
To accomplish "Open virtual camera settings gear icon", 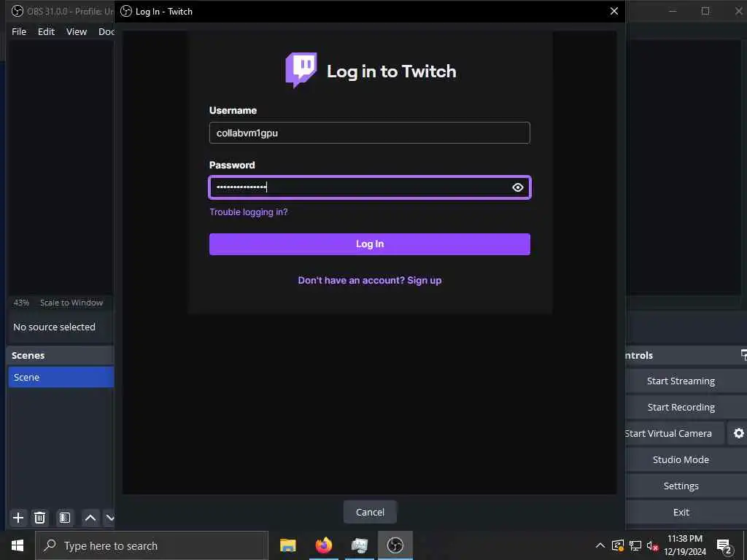I will point(738,433).
